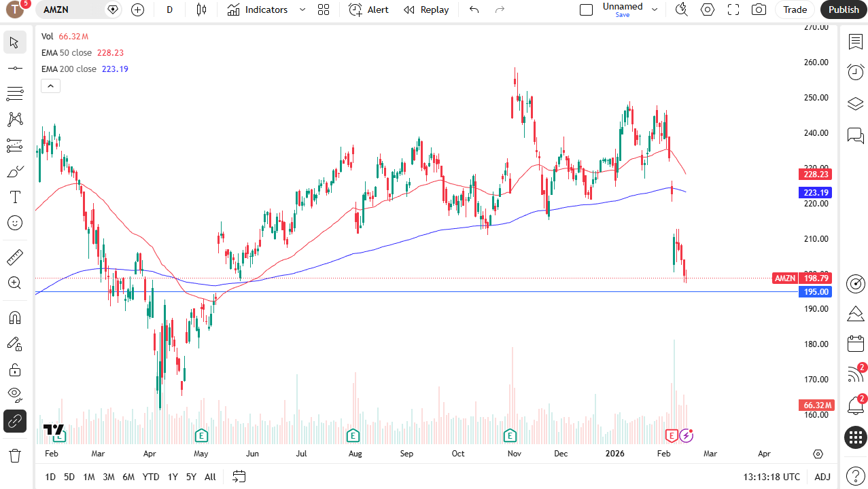Screen dimensions: 868x489
Task: Select the trend line drawing tool
Action: tap(14, 68)
